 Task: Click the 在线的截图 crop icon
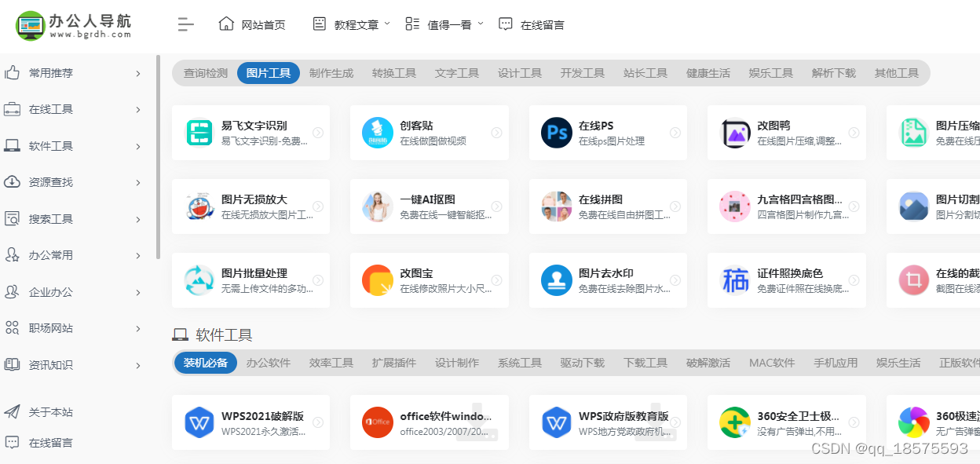914,280
